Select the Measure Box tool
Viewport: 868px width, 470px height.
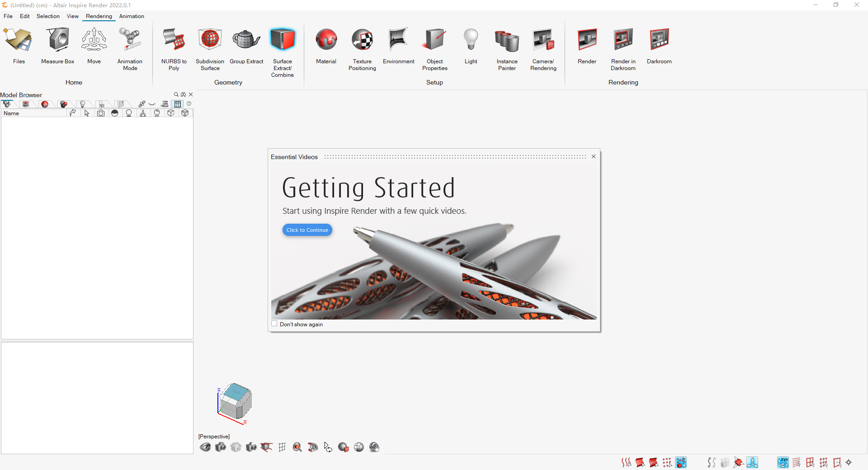point(58,45)
